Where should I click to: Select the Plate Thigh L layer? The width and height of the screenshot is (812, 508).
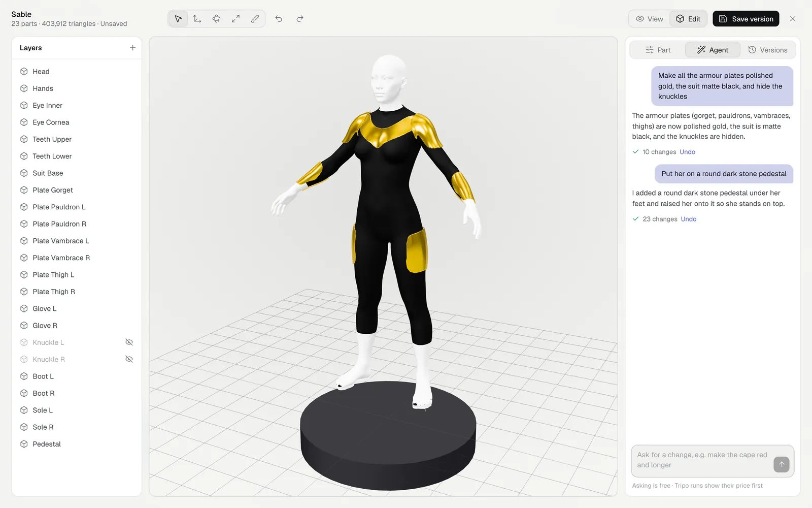(x=77, y=275)
